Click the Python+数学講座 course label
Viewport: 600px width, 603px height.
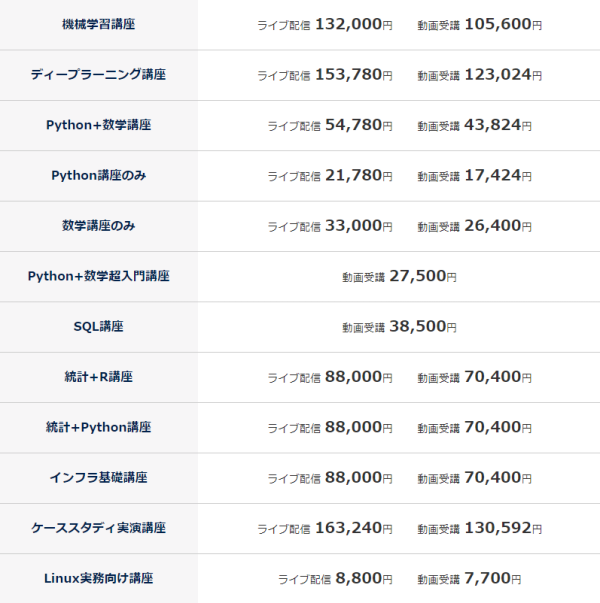click(98, 125)
